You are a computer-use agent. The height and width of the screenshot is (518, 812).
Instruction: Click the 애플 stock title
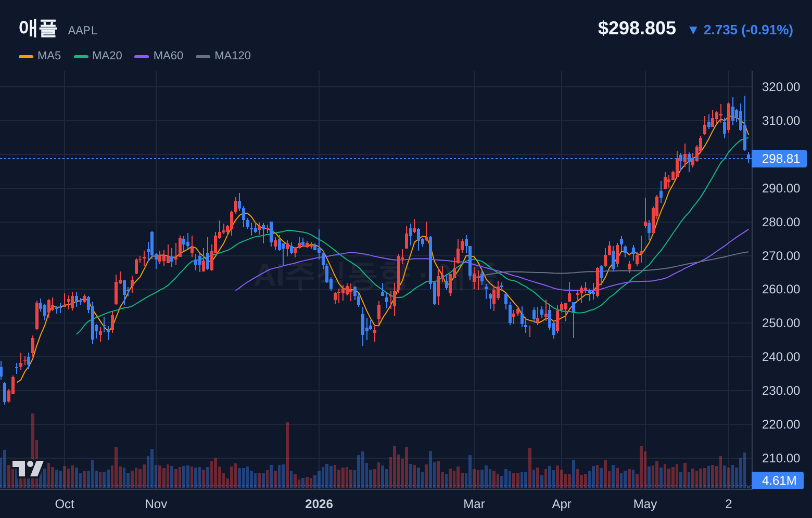click(x=38, y=28)
